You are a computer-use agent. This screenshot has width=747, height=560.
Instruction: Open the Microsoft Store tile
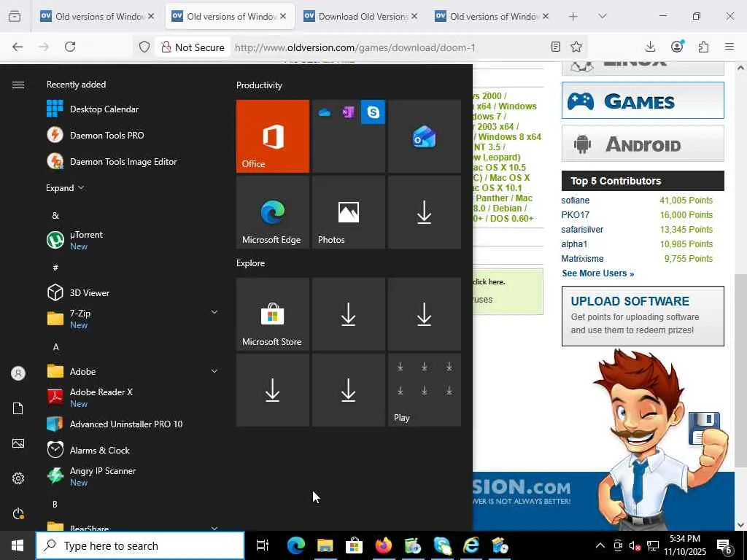[273, 314]
